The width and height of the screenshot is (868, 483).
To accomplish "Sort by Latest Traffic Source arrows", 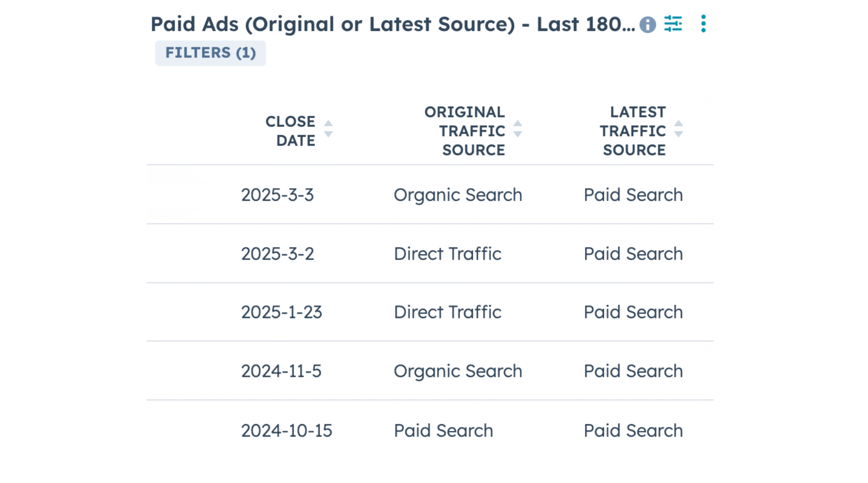I will [678, 129].
